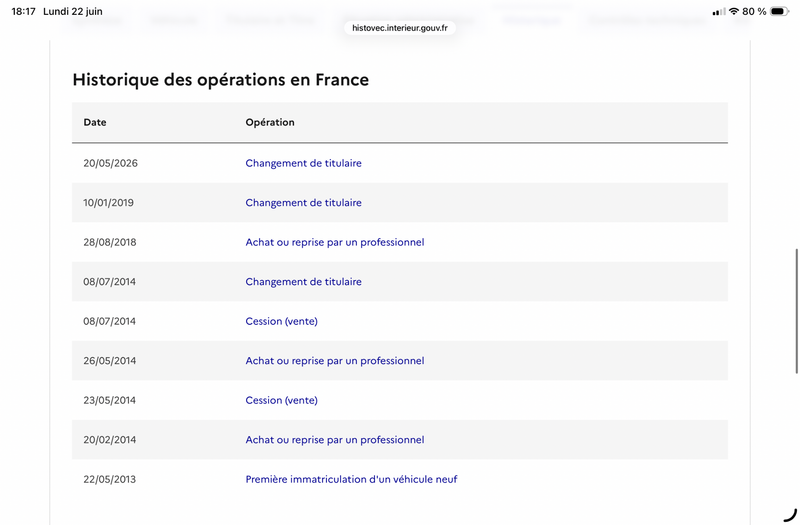
Task: Open 'Changement de titulaire' dated 20/05/2026
Action: [304, 163]
